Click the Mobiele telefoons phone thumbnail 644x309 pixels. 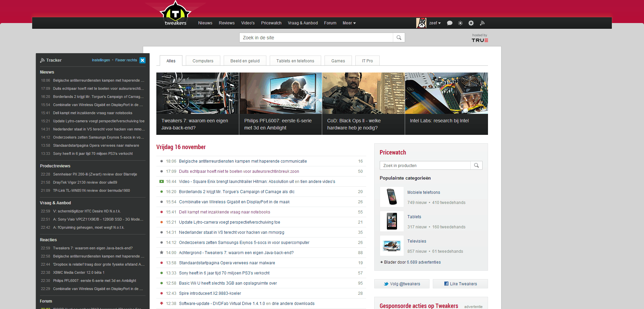[x=392, y=197]
